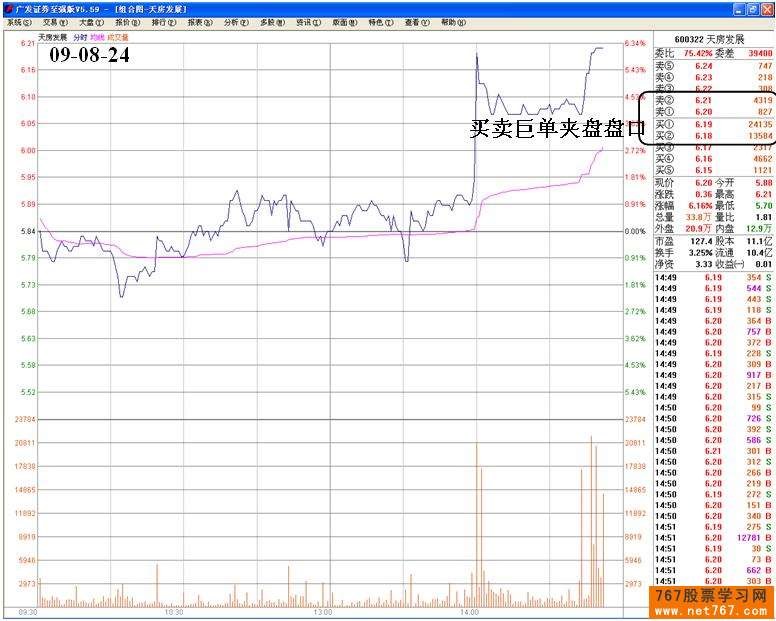Open the 帮助 menu
This screenshot has width=776, height=621.
(x=452, y=22)
